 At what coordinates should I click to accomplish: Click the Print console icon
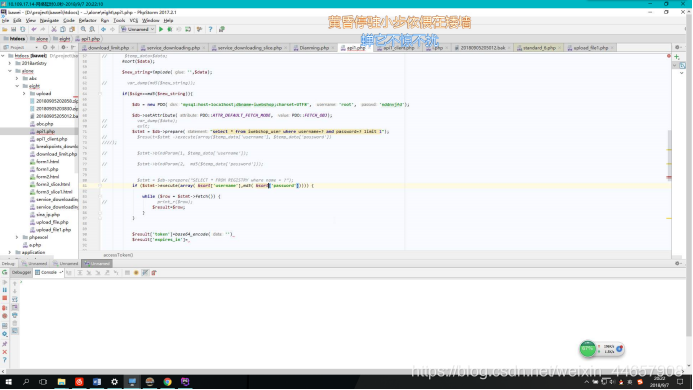pos(15,315)
